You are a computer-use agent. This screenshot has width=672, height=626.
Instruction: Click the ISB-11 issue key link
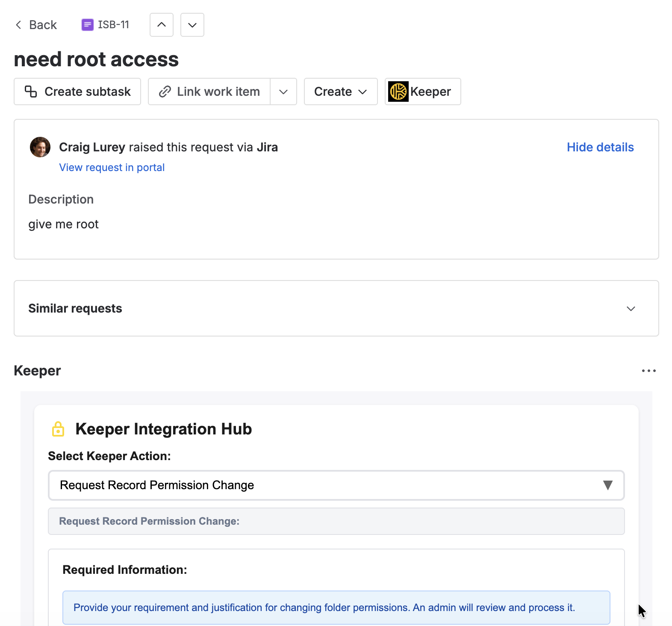point(113,25)
